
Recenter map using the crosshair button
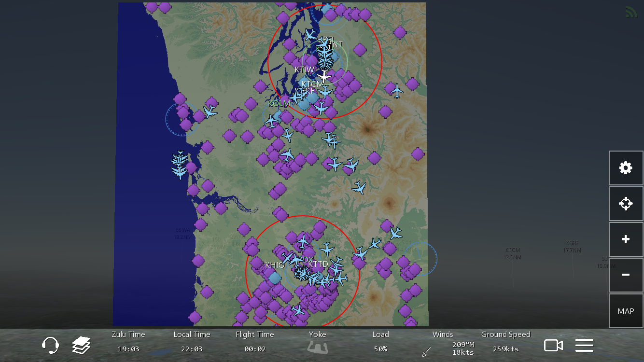click(626, 204)
